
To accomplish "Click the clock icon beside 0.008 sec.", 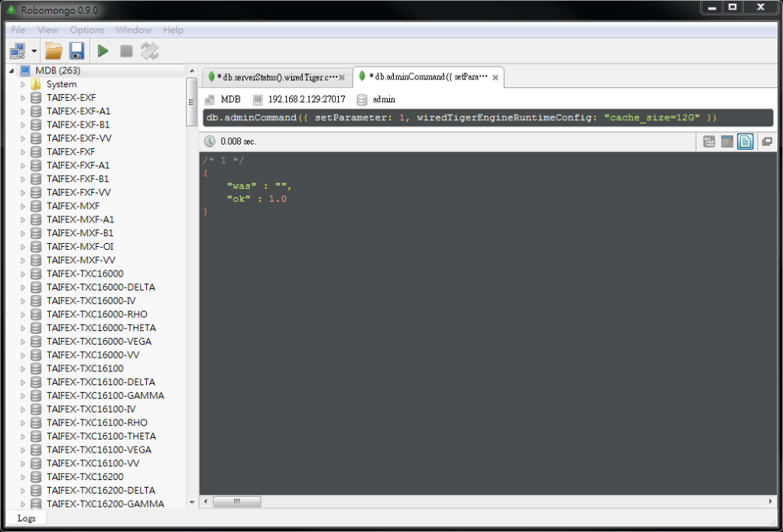I will [210, 141].
